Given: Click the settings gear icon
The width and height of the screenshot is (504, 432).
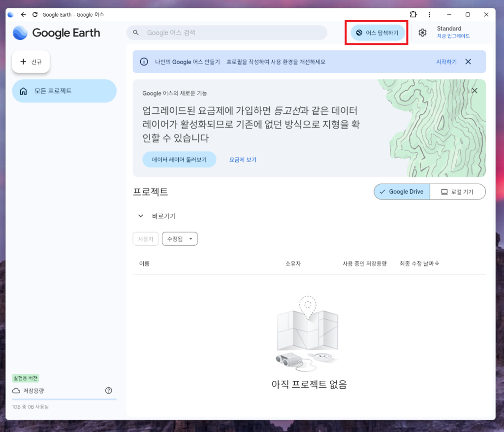Looking at the screenshot, I should (422, 33).
